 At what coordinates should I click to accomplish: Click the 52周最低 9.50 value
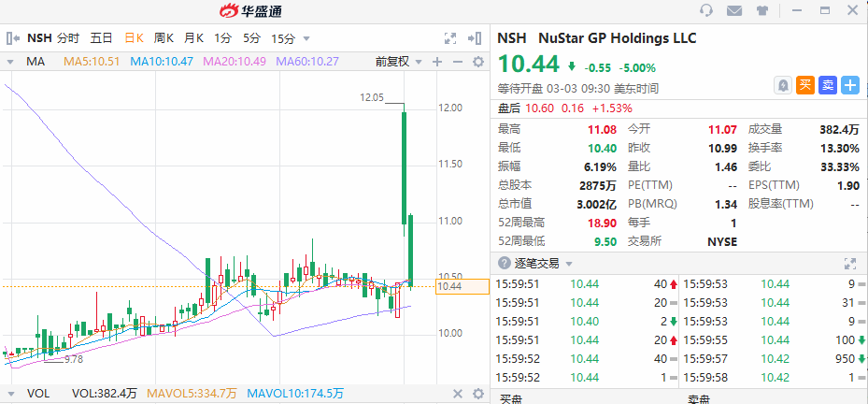click(x=605, y=241)
